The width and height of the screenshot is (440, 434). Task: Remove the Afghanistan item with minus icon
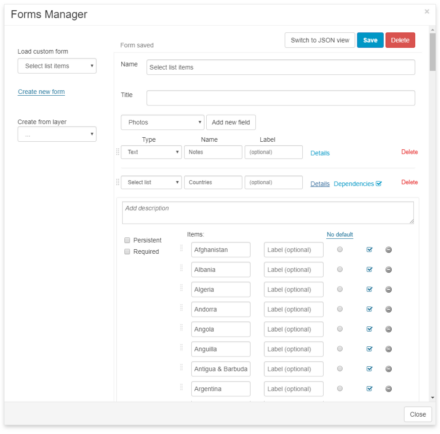point(388,250)
